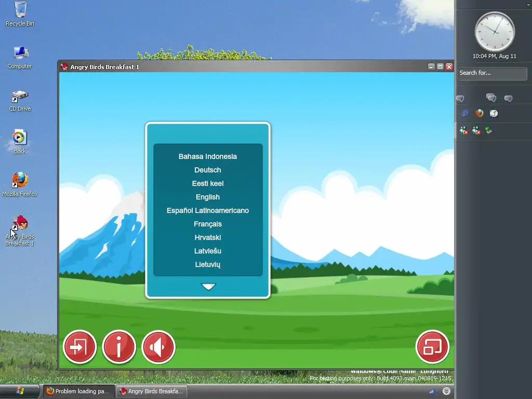Open the CD Drive desktop shortcut
The image size is (532, 399).
pos(20,101)
